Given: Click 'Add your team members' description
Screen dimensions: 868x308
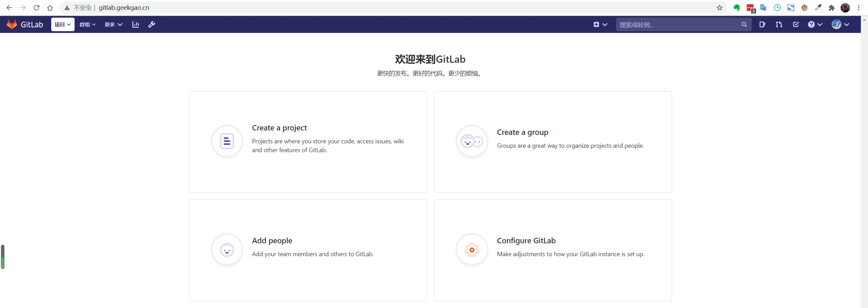Looking at the screenshot, I should pyautogui.click(x=313, y=254).
